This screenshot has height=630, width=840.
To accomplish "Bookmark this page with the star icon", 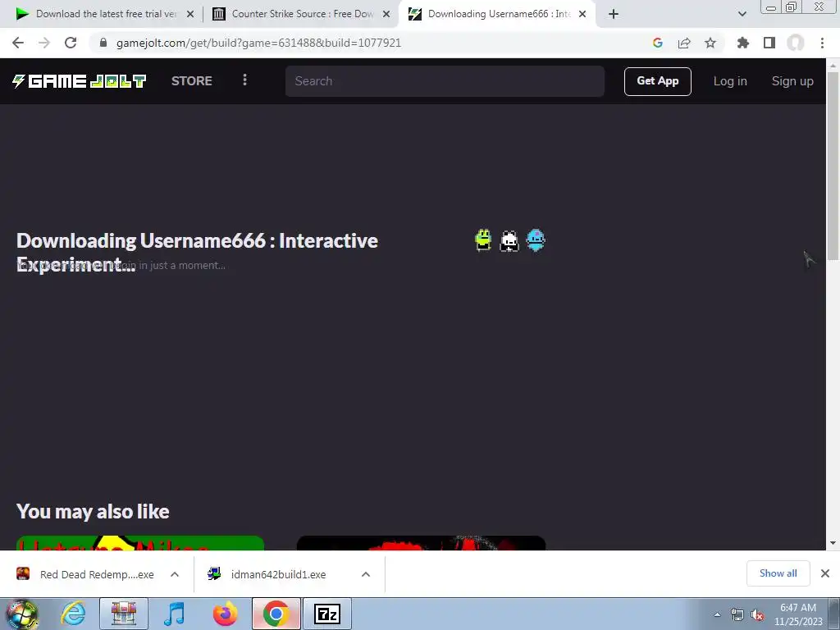I will pyautogui.click(x=710, y=43).
